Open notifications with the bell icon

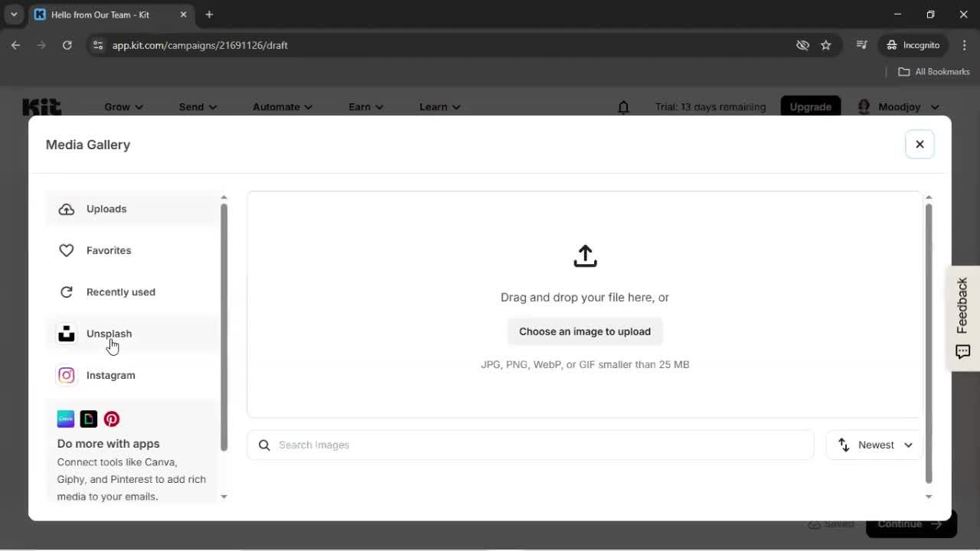tap(623, 107)
